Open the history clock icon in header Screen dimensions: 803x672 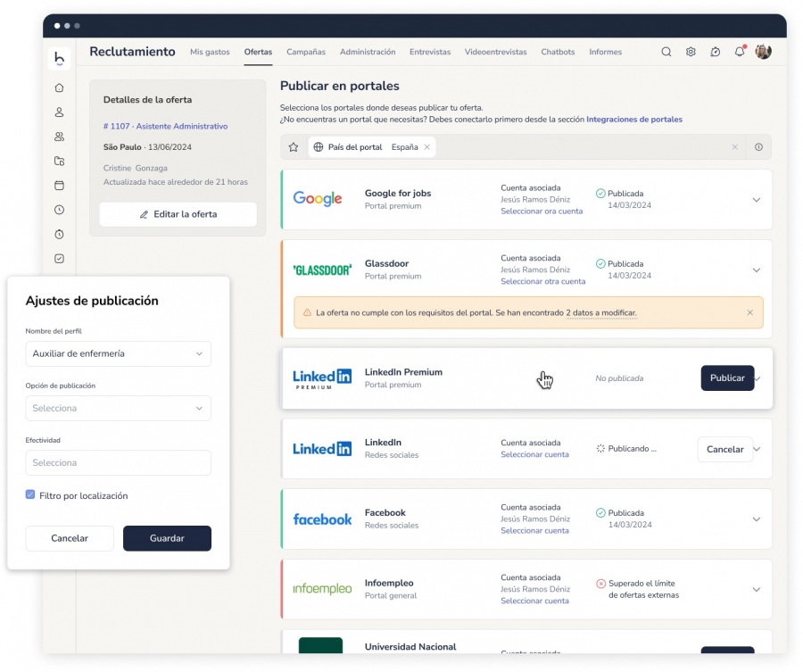coord(715,52)
